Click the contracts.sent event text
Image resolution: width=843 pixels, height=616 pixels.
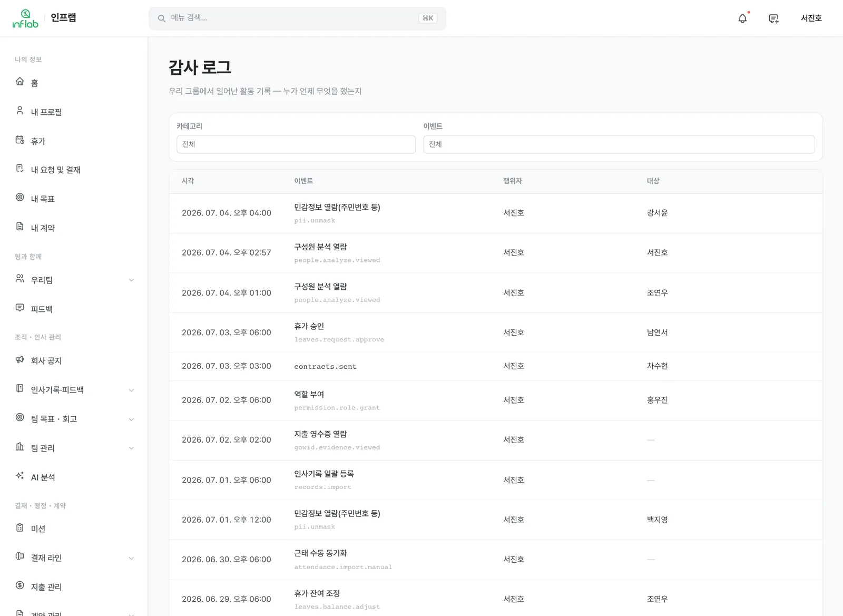pyautogui.click(x=325, y=366)
